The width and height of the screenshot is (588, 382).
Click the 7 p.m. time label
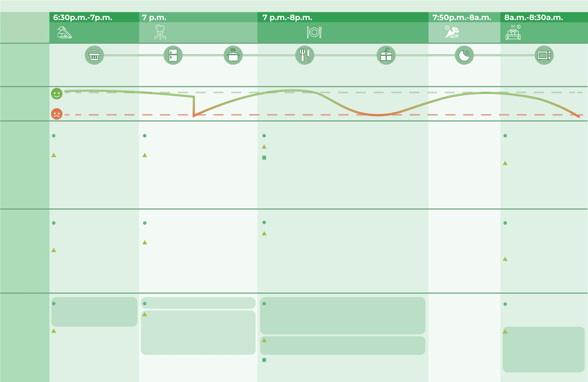154,17
